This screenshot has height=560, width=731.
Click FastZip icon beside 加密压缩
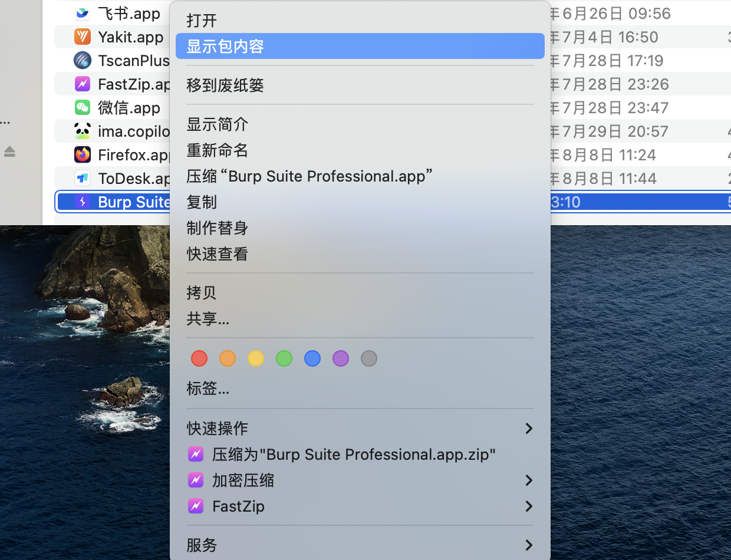point(196,480)
